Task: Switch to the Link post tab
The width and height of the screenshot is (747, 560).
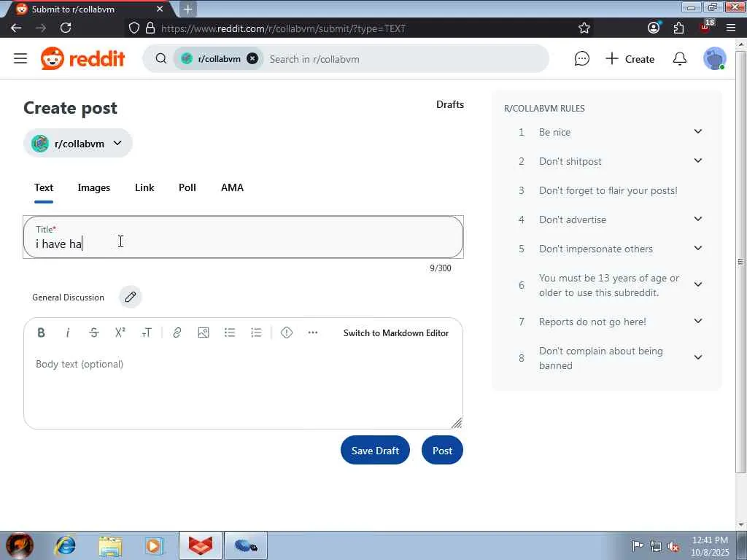Action: pyautogui.click(x=144, y=187)
